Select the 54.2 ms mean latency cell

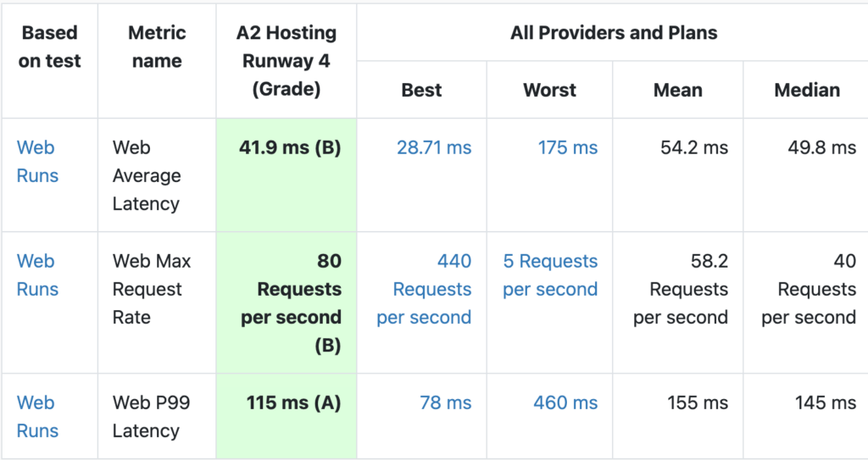click(x=693, y=147)
